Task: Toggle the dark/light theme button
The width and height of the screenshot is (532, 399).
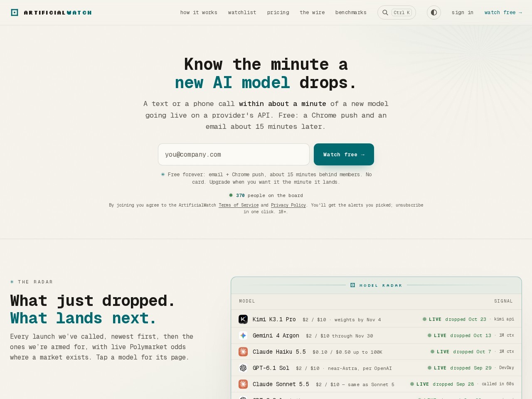Action: (x=433, y=12)
